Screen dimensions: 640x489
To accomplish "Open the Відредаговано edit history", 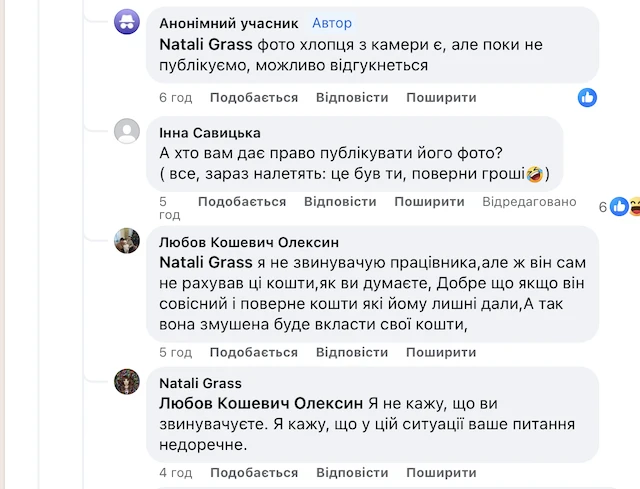I will point(529,202).
